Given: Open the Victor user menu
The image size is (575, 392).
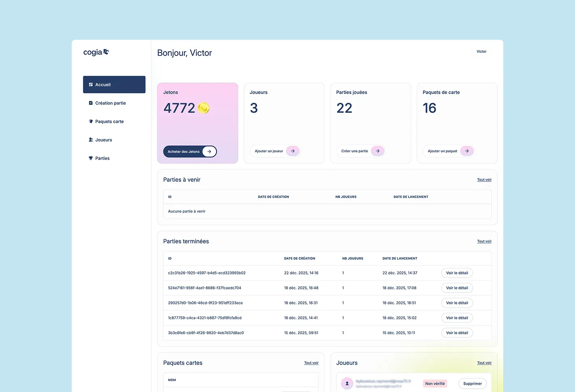Looking at the screenshot, I should 482,51.
